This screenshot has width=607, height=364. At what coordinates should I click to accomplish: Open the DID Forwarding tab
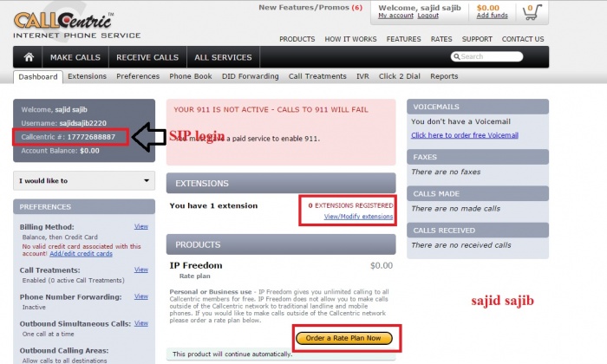pyautogui.click(x=250, y=76)
